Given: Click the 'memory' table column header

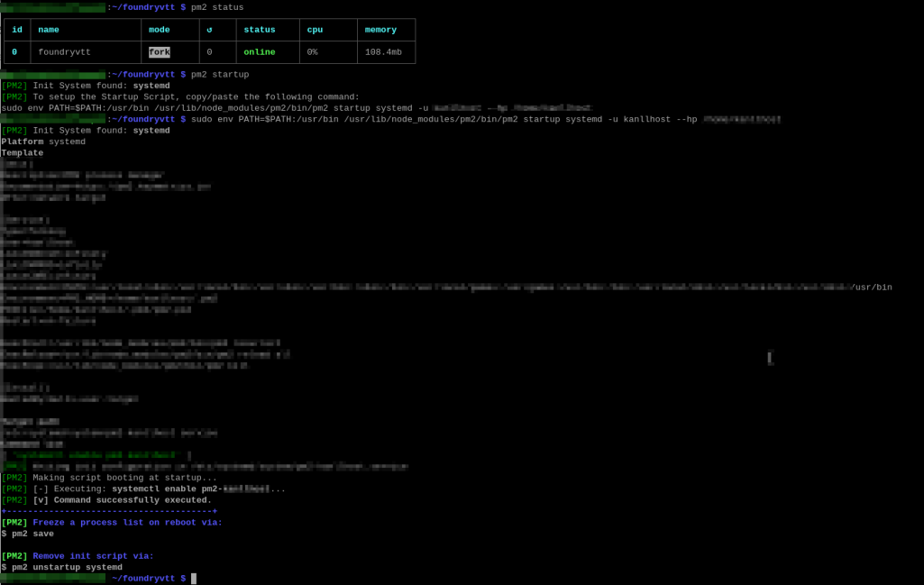Looking at the screenshot, I should pos(380,30).
